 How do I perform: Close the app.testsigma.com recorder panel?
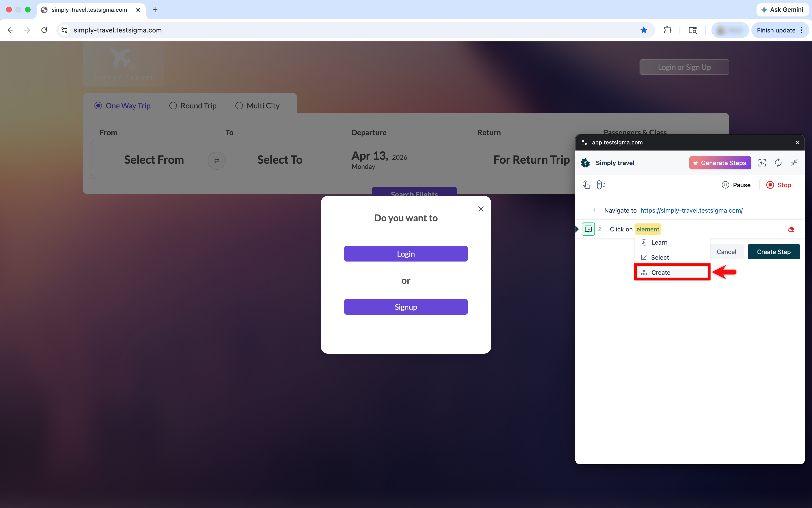coord(797,143)
